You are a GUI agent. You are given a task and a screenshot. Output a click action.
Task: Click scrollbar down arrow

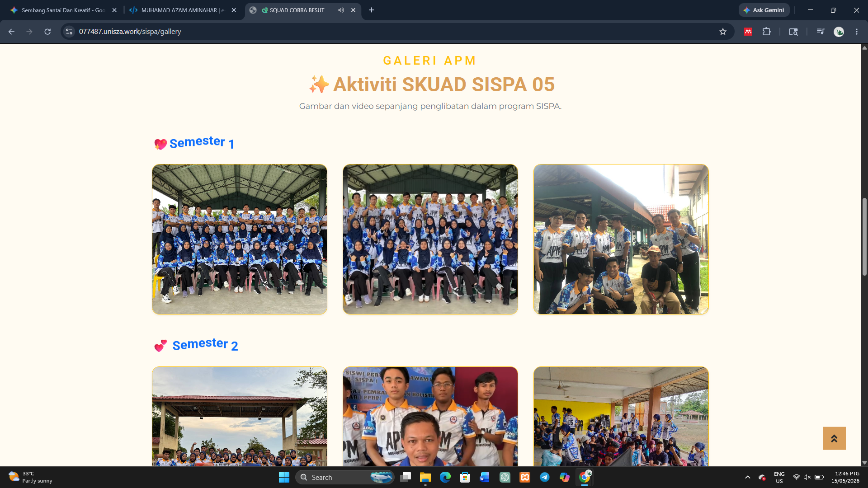864,463
